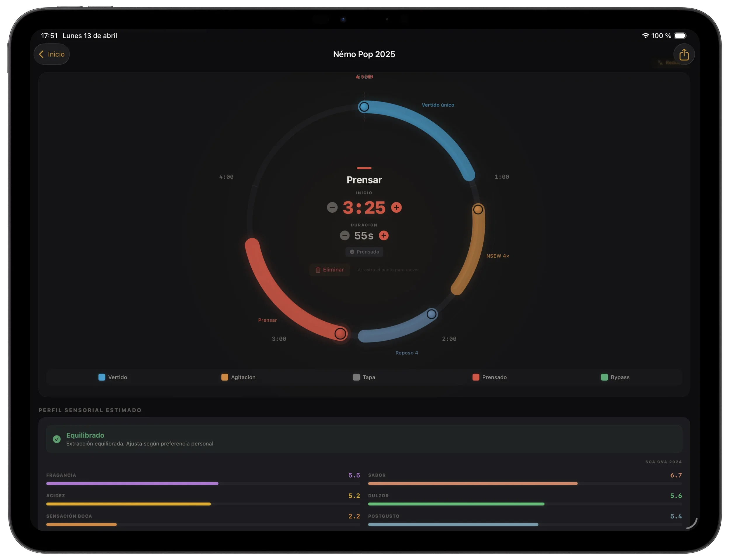This screenshot has width=730, height=560.
Task: Choose Tapa in the step legend
Action: tap(364, 377)
